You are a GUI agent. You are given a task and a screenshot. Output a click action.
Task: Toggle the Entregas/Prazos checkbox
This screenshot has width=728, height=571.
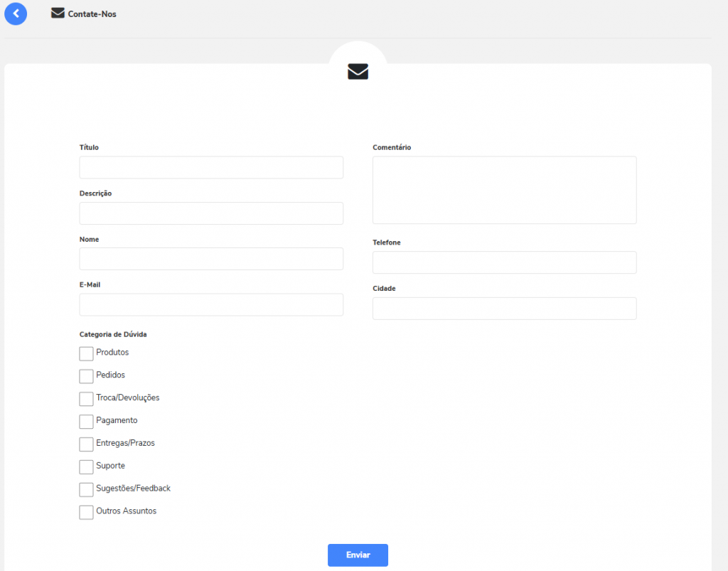coord(86,444)
